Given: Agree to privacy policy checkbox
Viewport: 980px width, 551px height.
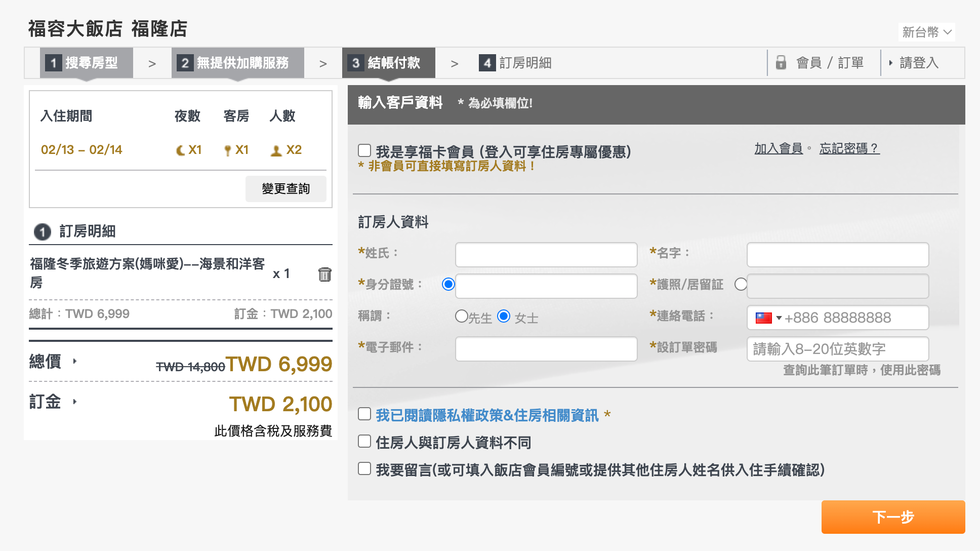Looking at the screenshot, I should point(364,414).
